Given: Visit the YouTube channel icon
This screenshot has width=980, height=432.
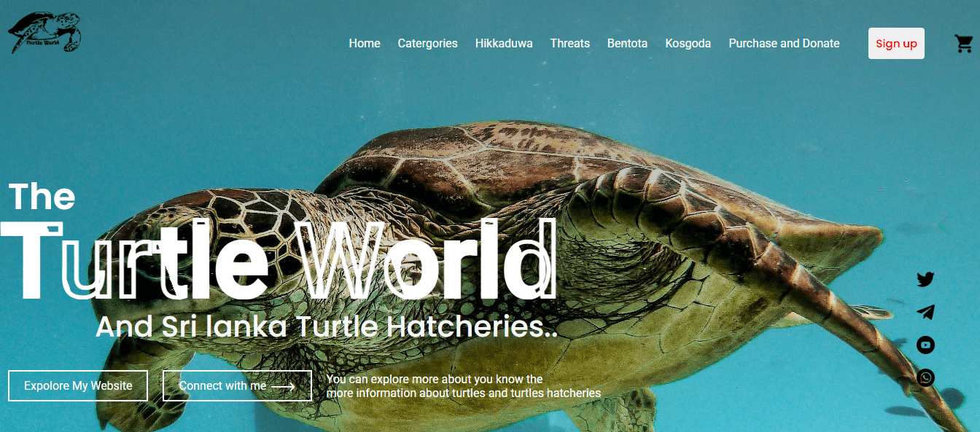Looking at the screenshot, I should 925,345.
